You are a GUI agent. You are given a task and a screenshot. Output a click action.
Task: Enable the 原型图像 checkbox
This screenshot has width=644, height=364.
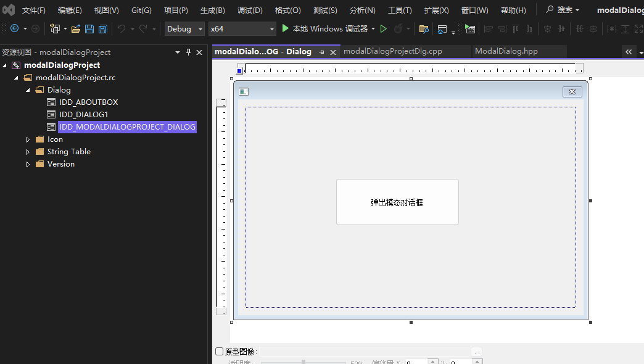coord(219,350)
